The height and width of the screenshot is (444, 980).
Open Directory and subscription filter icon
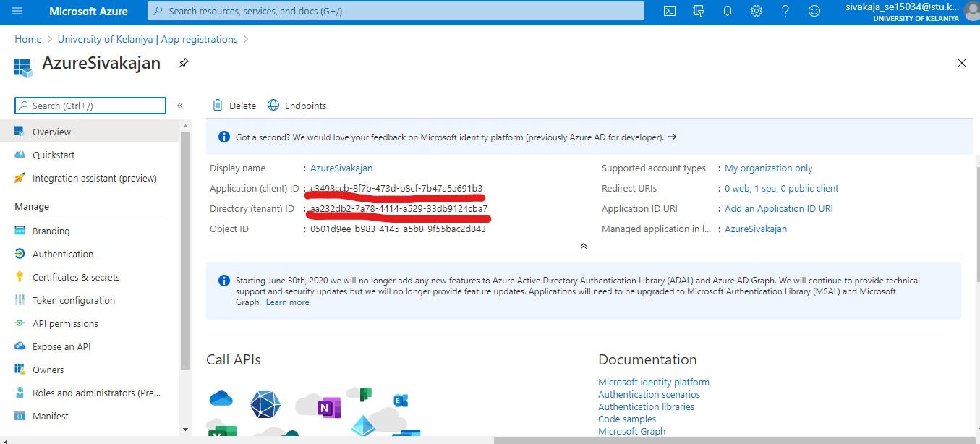(x=699, y=11)
